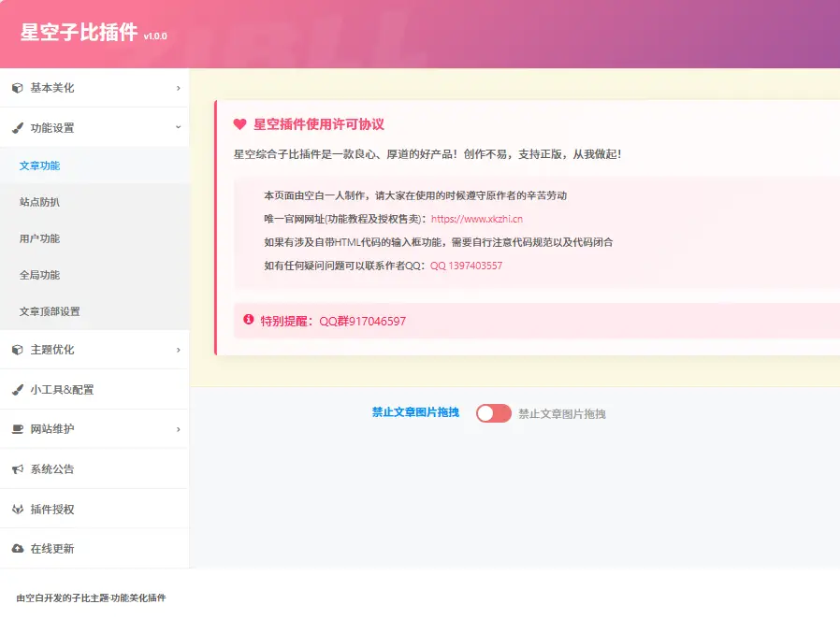Image resolution: width=840 pixels, height=619 pixels.
Task: Collapse the 功能设置 chevron arrow
Action: 178,127
